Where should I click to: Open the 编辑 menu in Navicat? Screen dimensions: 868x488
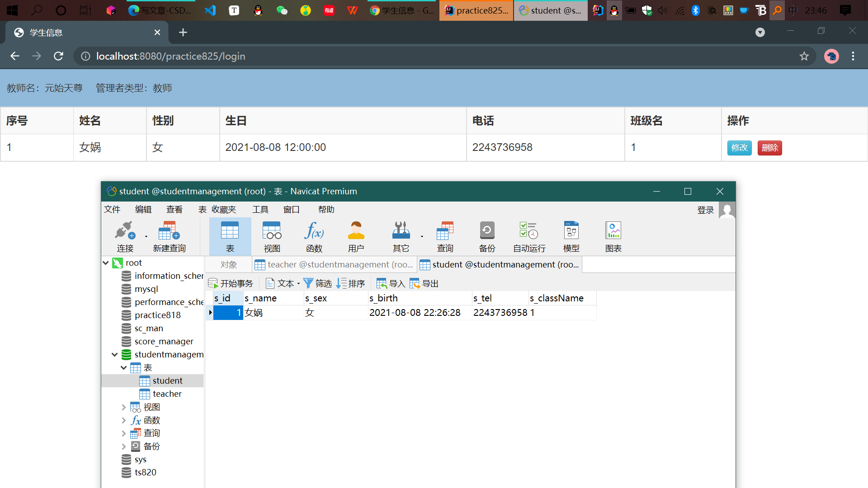[x=143, y=209]
